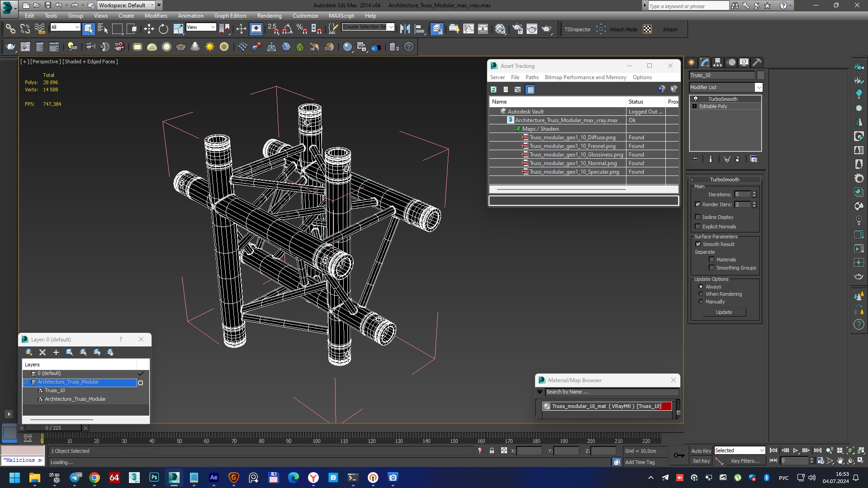868x488 pixels.
Task: Click Add new layer plus icon
Action: [56, 352]
